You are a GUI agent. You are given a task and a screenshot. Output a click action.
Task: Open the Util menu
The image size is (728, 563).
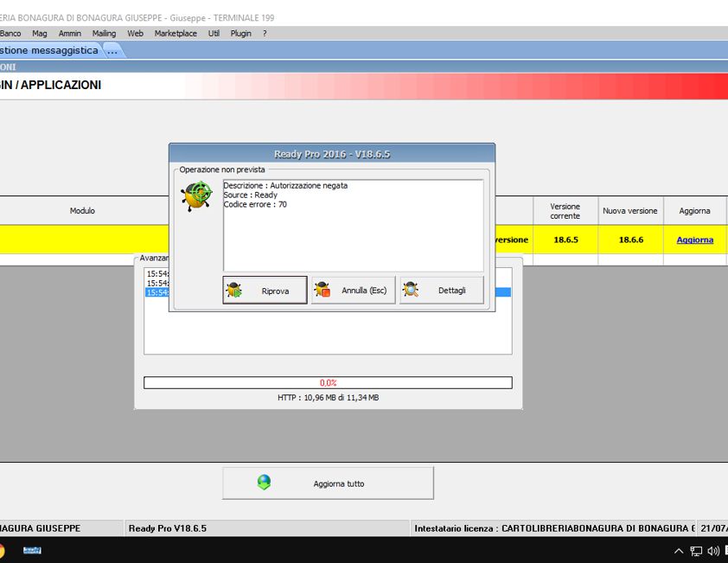[x=214, y=34]
